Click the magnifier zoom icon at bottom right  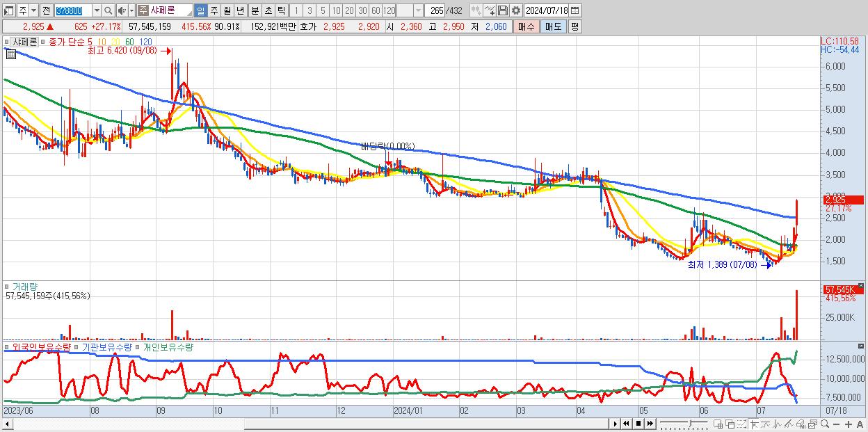(823, 424)
